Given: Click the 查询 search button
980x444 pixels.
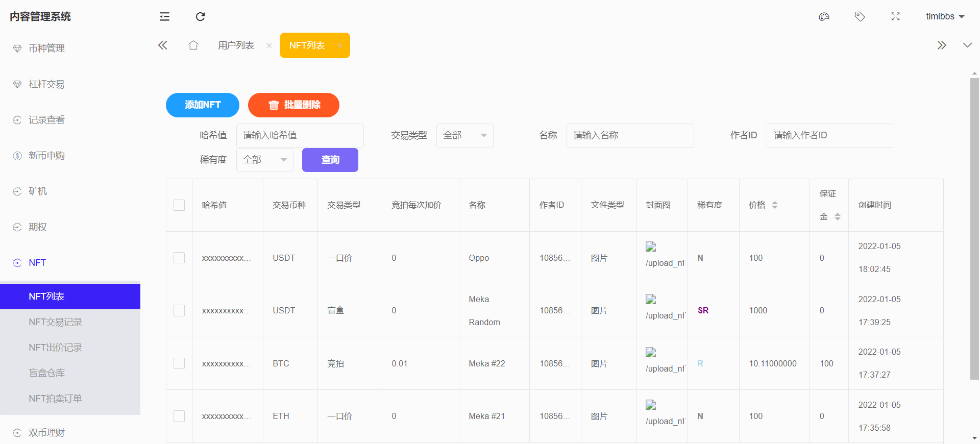Looking at the screenshot, I should (x=330, y=160).
